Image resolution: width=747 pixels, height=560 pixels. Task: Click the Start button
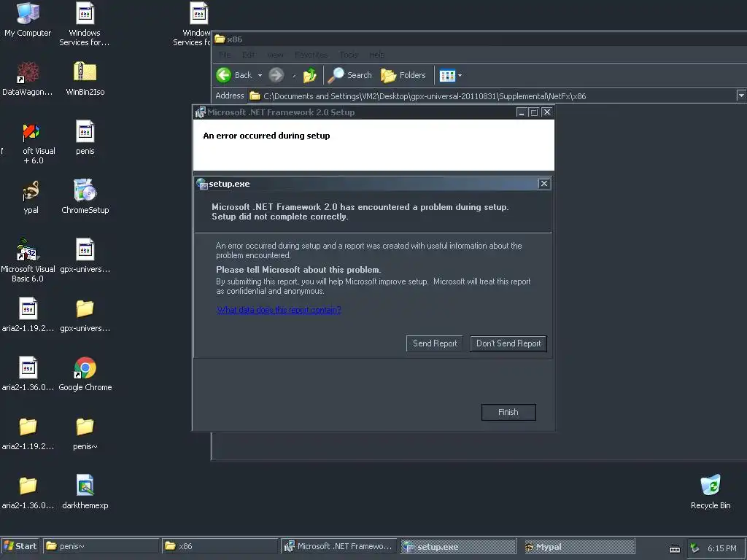[x=20, y=546]
